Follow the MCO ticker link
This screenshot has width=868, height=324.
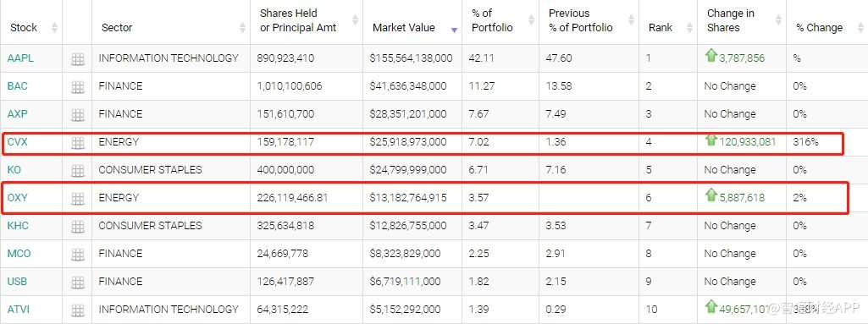click(x=19, y=253)
